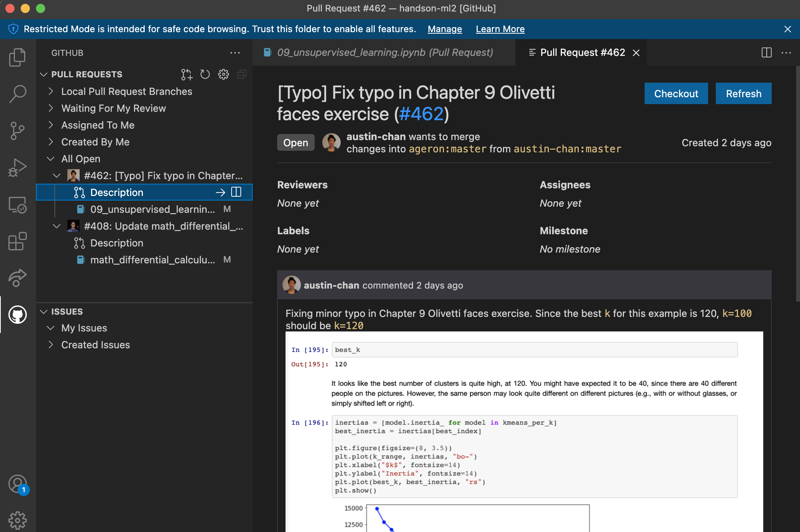Click the Refresh button in PR view
This screenshot has width=800, height=532.
[x=743, y=94]
